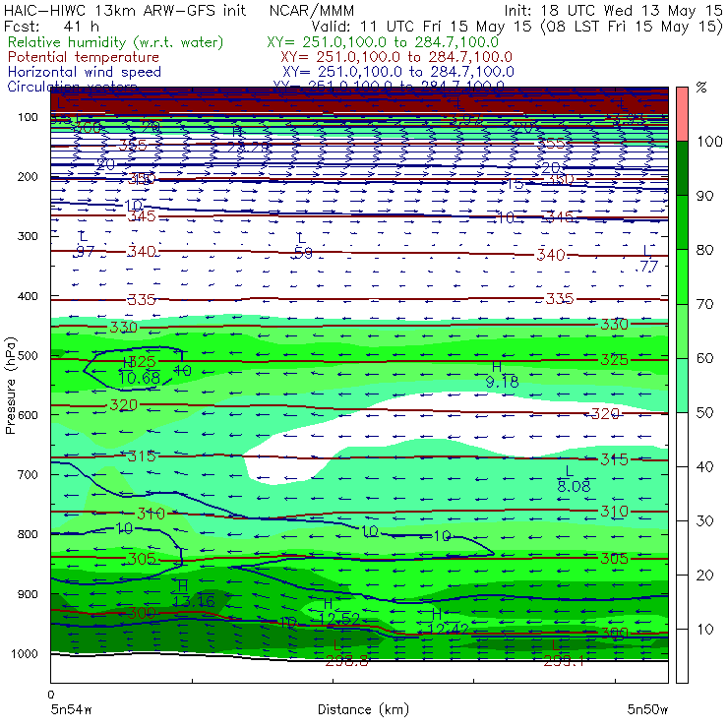This screenshot has height=728, width=728.
Task: Click the '%' unit label above colorbar
Action: point(701,88)
